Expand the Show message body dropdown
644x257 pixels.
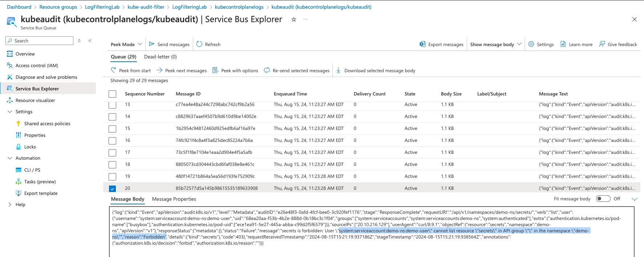click(x=495, y=44)
